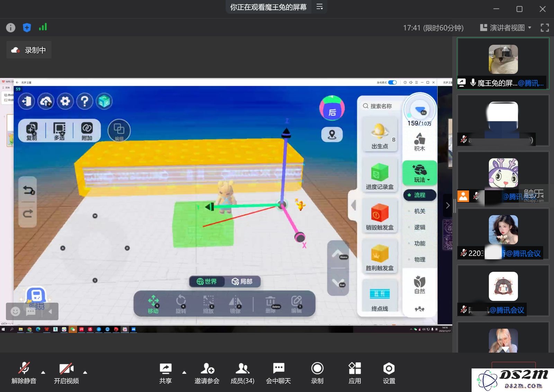Expand the 玩法 category dropdown

point(420,173)
